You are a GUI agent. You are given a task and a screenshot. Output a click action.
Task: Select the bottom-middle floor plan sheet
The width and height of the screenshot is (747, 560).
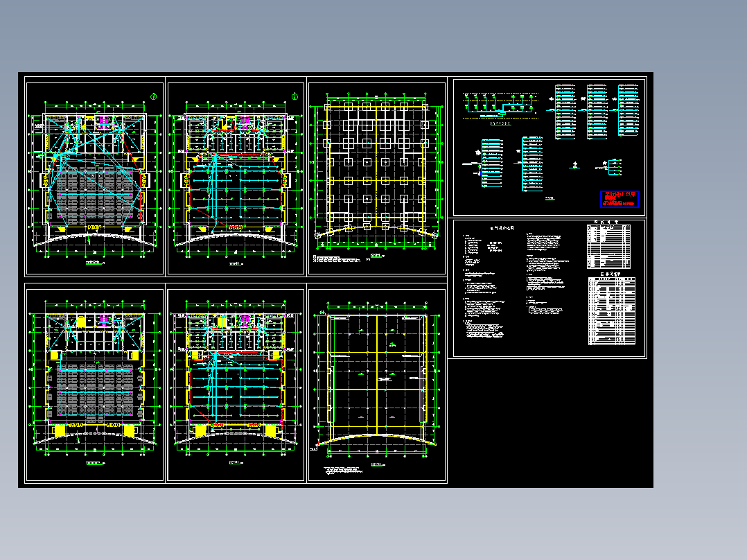pos(236,385)
